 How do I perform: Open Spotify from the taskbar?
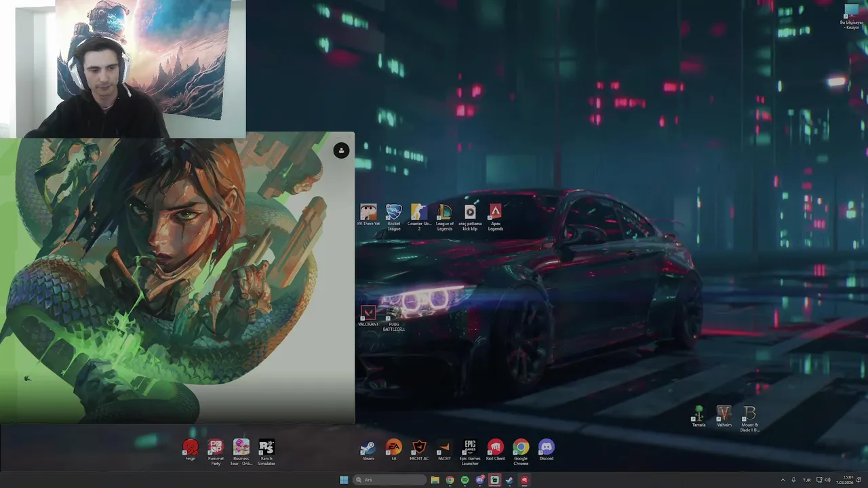coord(465,480)
